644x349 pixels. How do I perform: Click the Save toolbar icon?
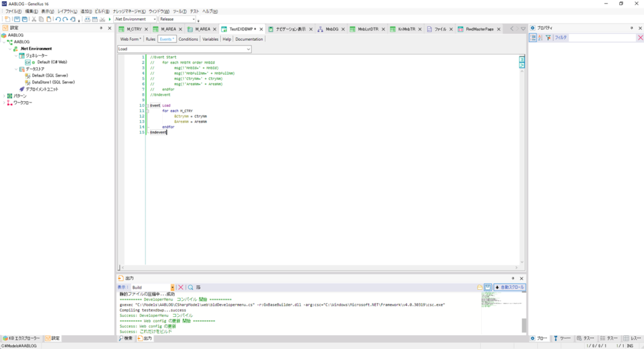coord(17,19)
